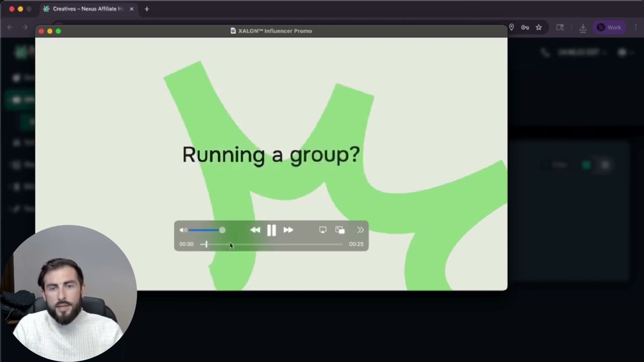Close the QuickTime player window
This screenshot has width=644, height=362.
41,31
